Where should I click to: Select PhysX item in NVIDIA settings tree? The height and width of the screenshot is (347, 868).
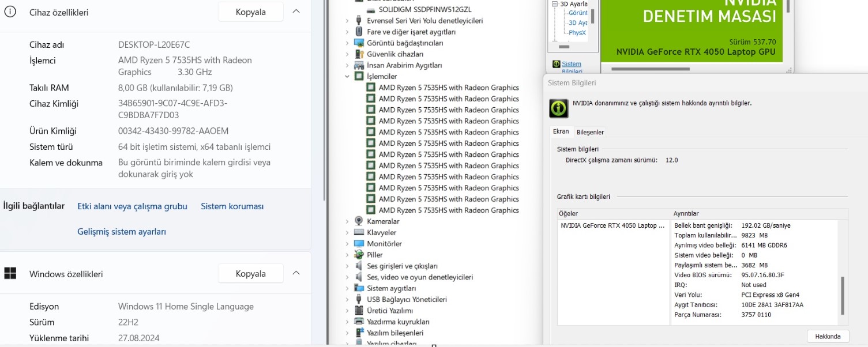click(x=577, y=33)
